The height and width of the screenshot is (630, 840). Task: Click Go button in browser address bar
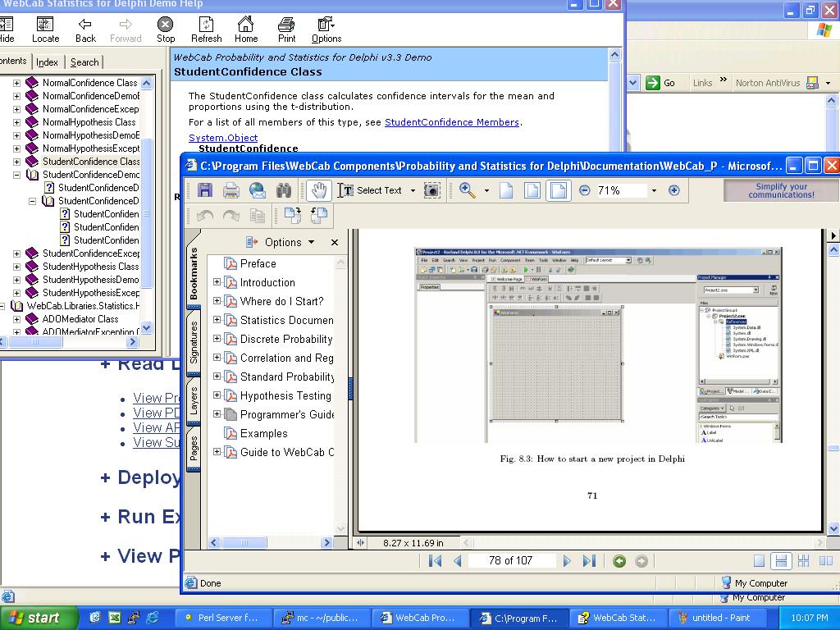click(x=660, y=83)
